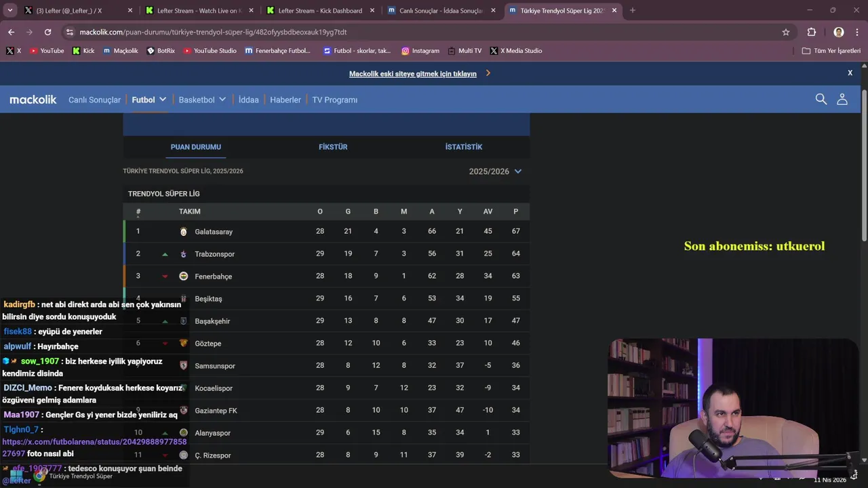The height and width of the screenshot is (488, 868).
Task: Select the Puan Durumu tab
Action: click(196, 147)
